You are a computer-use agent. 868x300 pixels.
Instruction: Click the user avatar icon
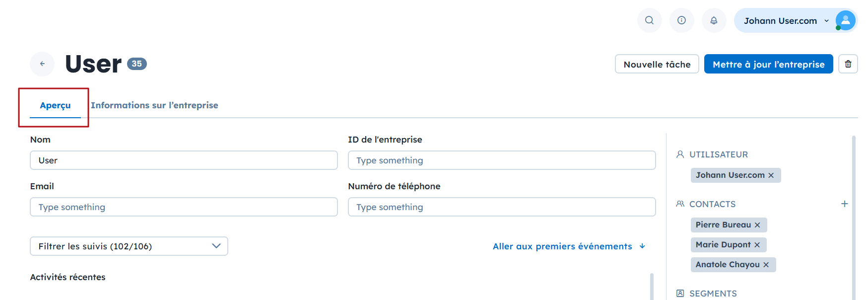[x=845, y=20]
